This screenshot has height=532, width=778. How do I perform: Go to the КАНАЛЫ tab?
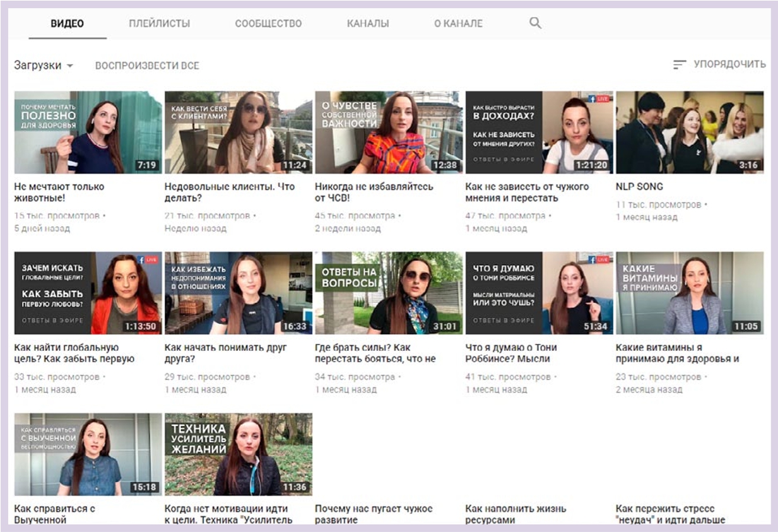(x=368, y=24)
